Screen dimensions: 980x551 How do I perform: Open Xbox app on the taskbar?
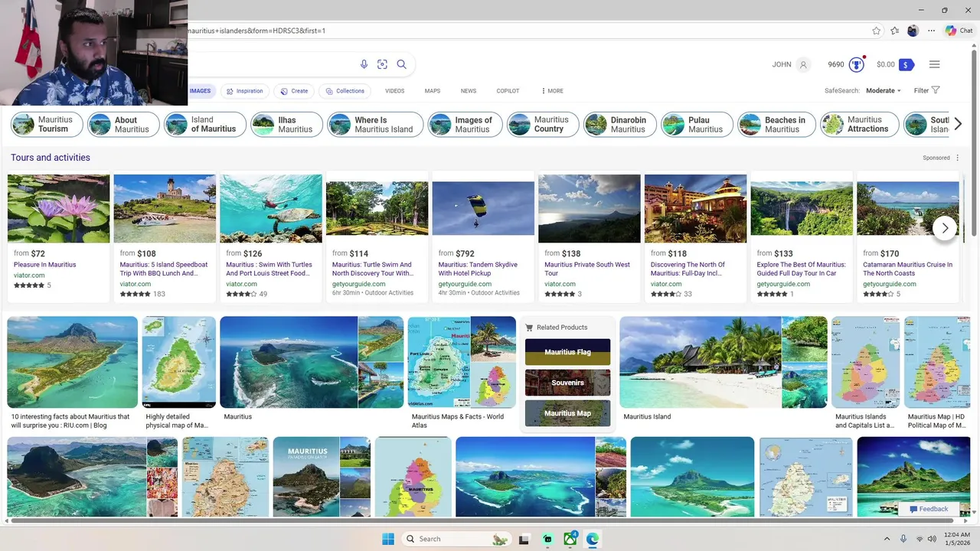[570, 539]
